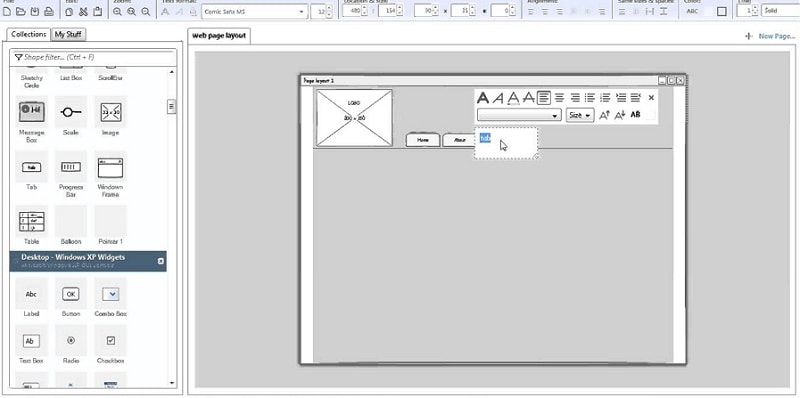
Task: Click the width field in Location & Size
Action: 423,11
